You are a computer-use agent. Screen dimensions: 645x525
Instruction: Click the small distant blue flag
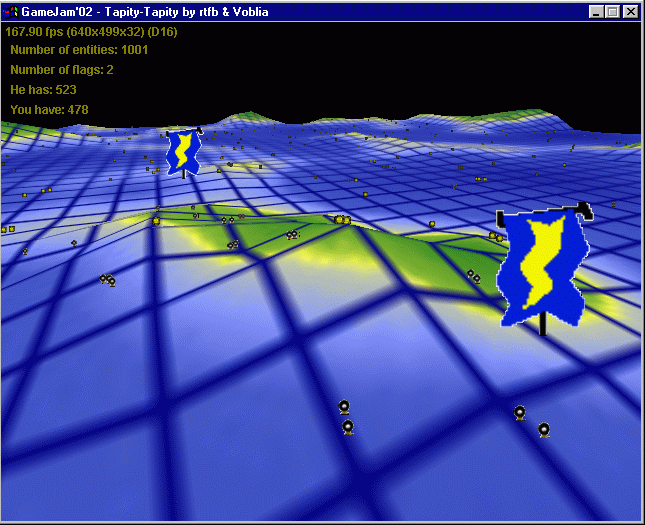point(183,153)
